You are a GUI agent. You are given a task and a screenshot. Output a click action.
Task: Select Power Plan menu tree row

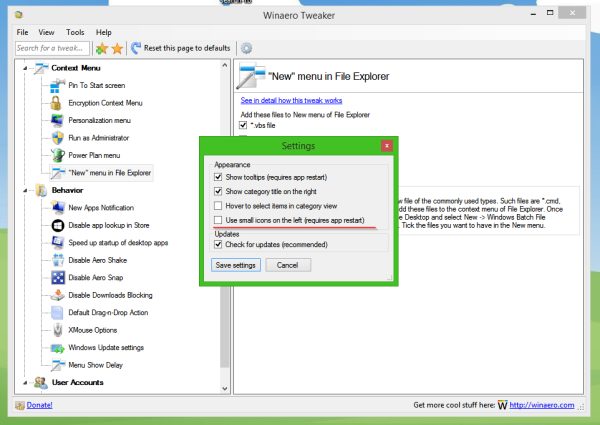[x=94, y=155]
